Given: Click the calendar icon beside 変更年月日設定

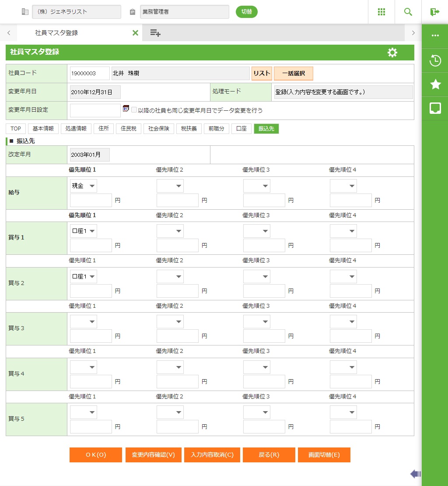Looking at the screenshot, I should 126,109.
